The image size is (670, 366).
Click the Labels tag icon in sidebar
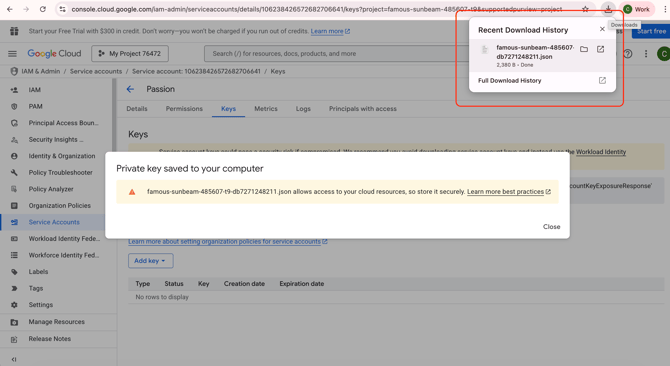[14, 272]
